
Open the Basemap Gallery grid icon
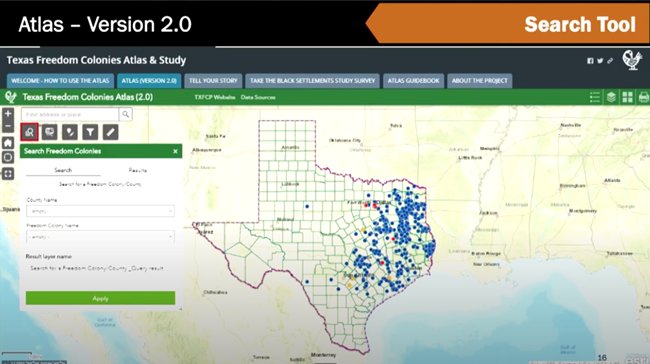[628, 97]
